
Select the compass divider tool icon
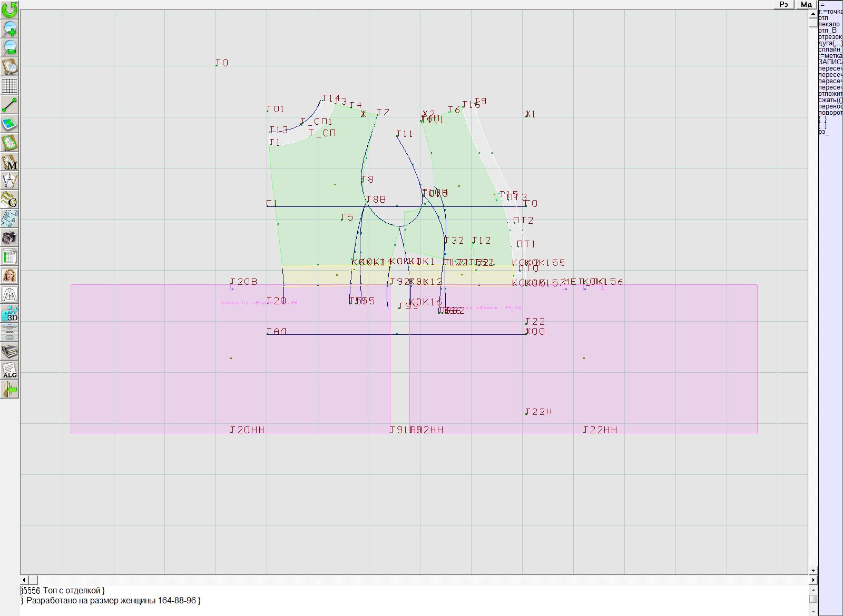pyautogui.click(x=9, y=181)
